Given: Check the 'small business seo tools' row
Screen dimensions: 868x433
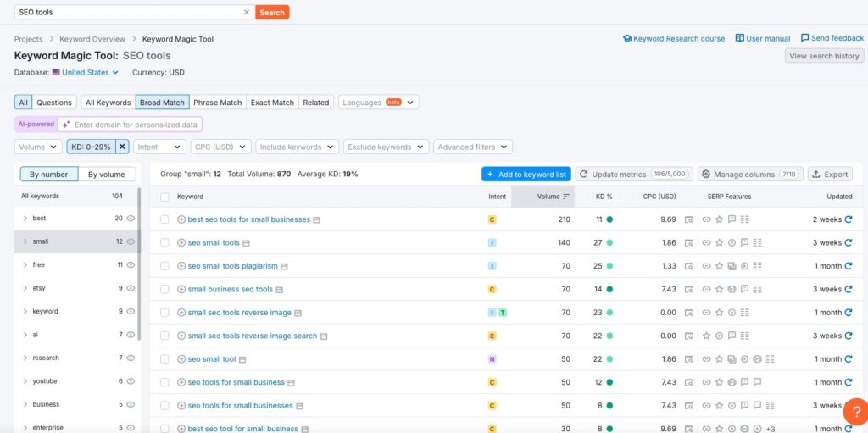Looking at the screenshot, I should coord(164,289).
